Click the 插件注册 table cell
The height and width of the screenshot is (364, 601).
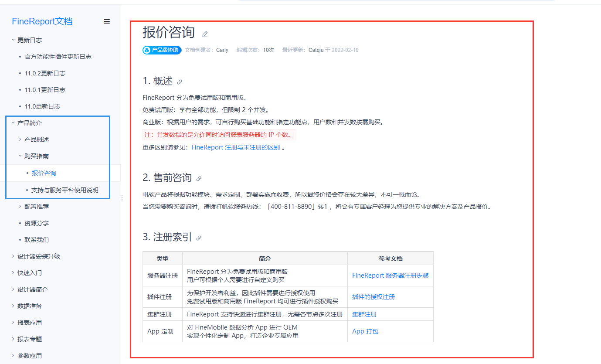click(163, 297)
